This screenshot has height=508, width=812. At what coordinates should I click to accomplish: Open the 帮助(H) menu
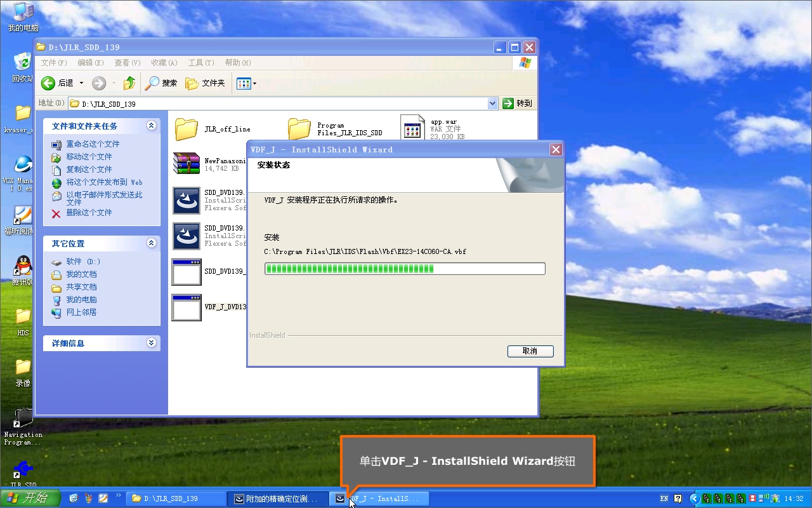pos(238,63)
